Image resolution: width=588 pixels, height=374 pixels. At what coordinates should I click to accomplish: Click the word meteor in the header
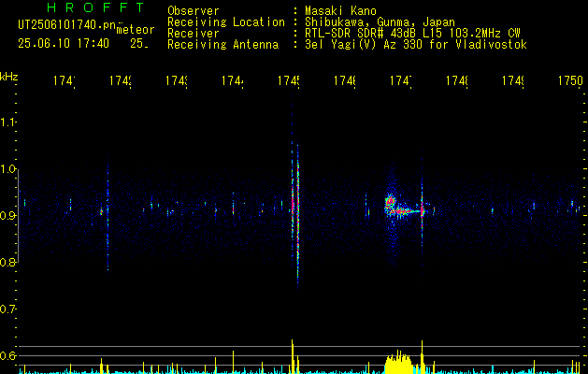[136, 30]
